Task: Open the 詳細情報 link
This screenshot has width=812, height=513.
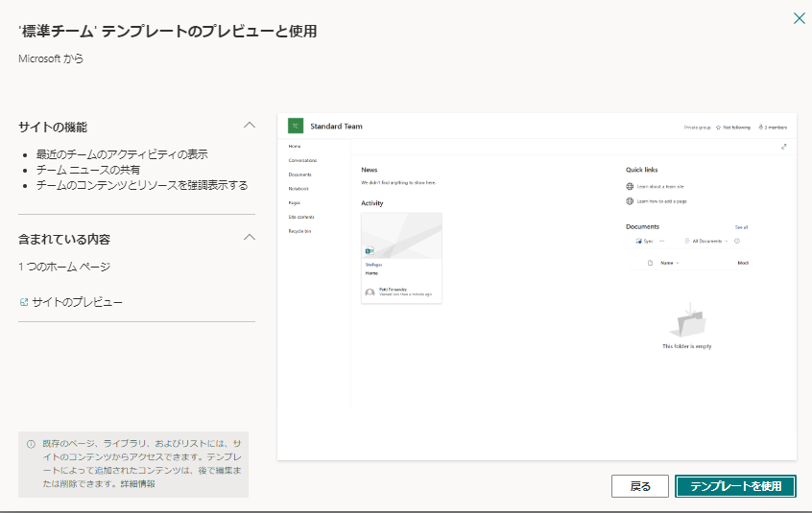Action: tap(138, 484)
